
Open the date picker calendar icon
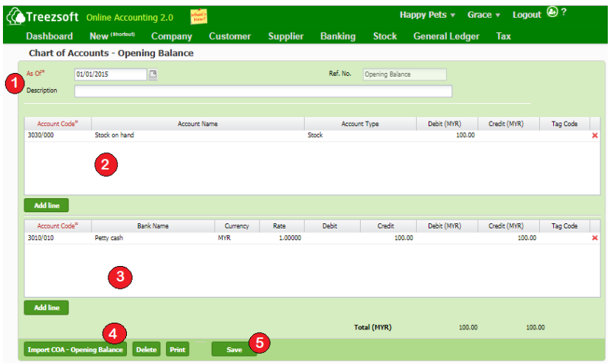pyautogui.click(x=153, y=74)
